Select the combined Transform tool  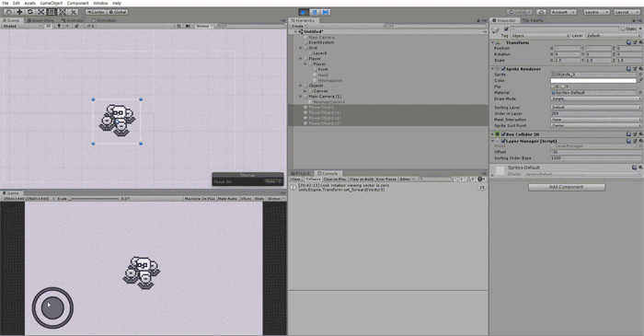coord(63,12)
